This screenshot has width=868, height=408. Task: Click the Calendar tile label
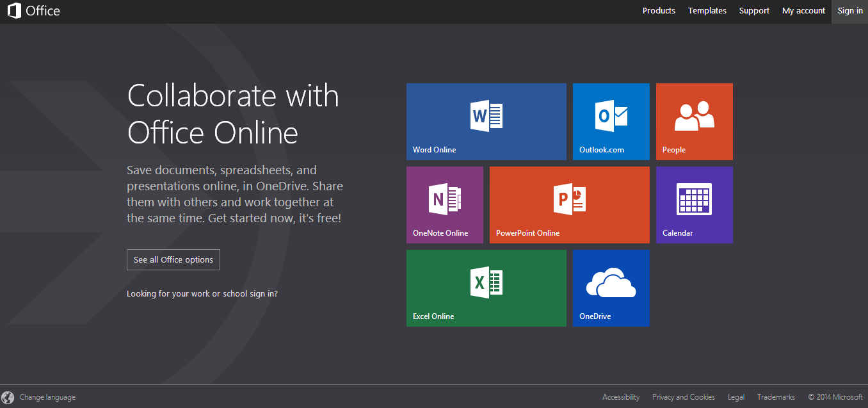(678, 233)
